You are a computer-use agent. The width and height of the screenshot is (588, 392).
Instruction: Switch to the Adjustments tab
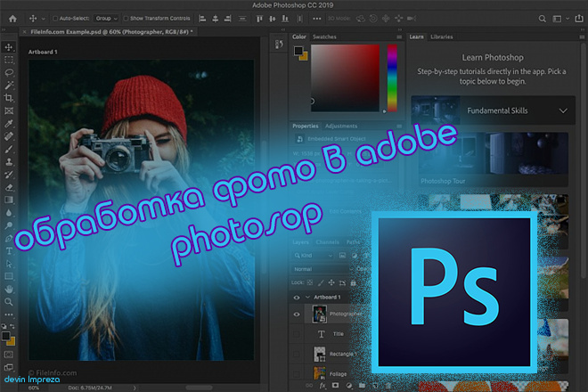(x=341, y=126)
